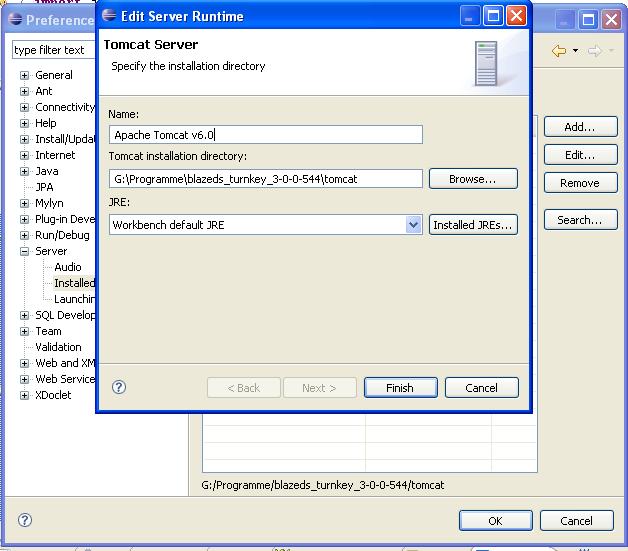The width and height of the screenshot is (628, 551).
Task: Click the G:/Programme/blazeds_turnkey path text
Action: (323, 485)
